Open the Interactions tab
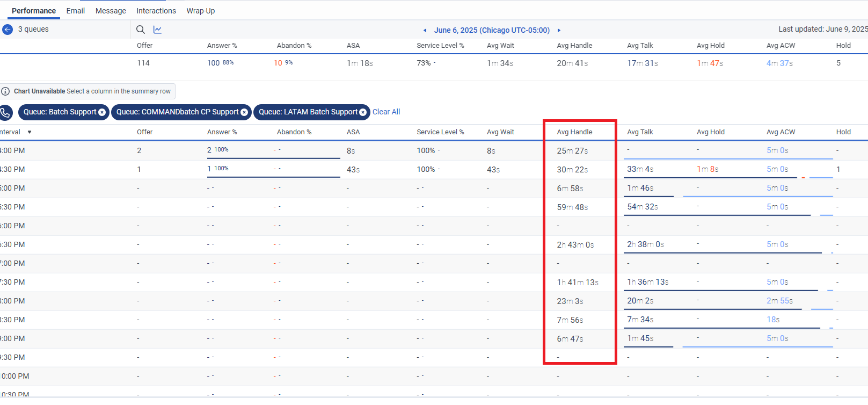The width and height of the screenshot is (868, 405). [156, 11]
